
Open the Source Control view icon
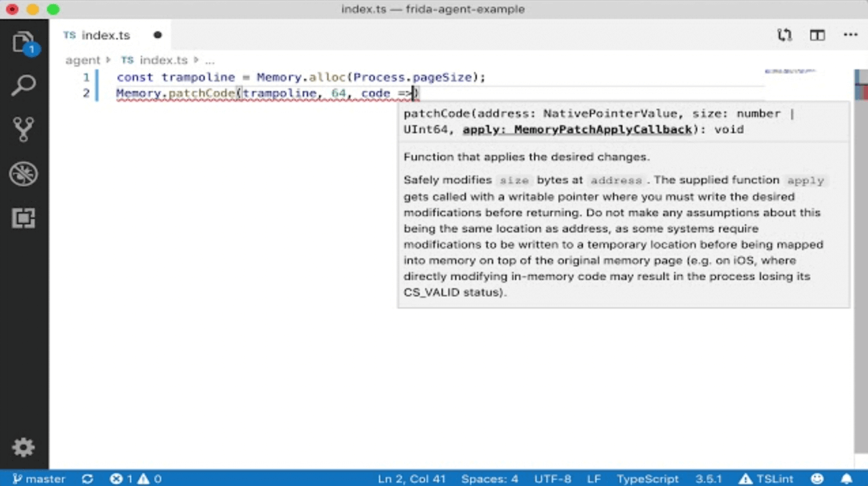click(24, 130)
